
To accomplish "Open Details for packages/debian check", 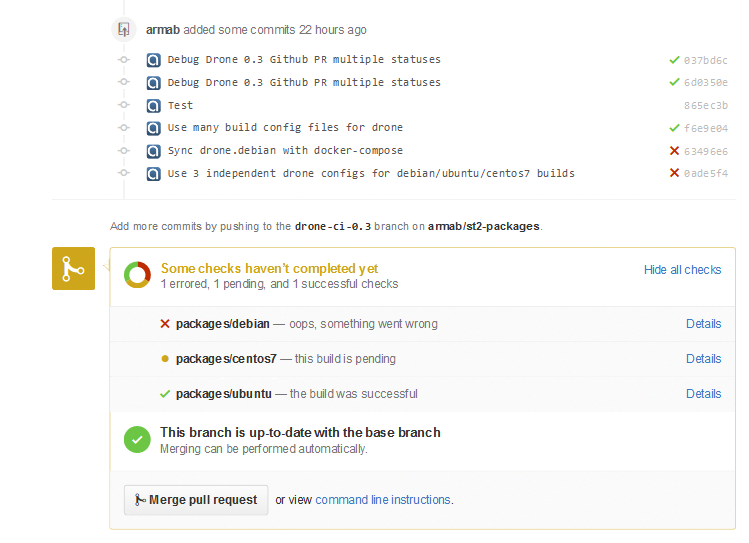I will coord(703,324).
